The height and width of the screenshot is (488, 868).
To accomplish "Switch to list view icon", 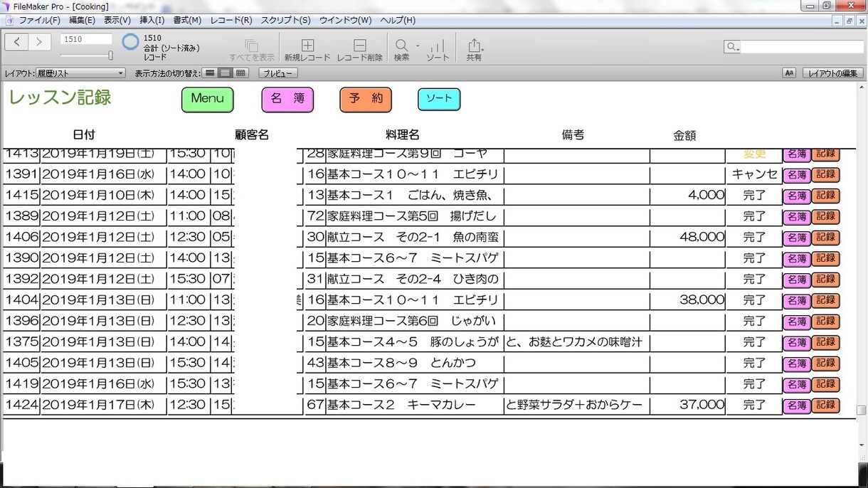I will [x=225, y=73].
